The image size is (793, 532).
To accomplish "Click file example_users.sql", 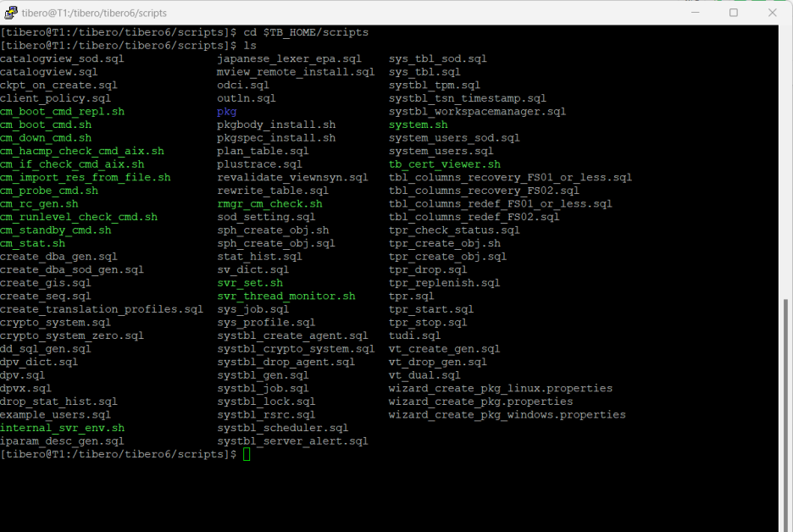I will (55, 415).
